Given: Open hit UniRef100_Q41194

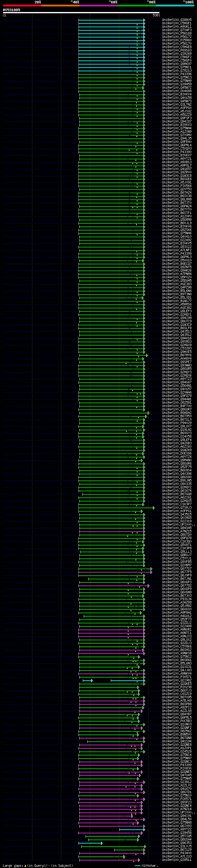Looking at the screenshot, I should pos(177,741).
